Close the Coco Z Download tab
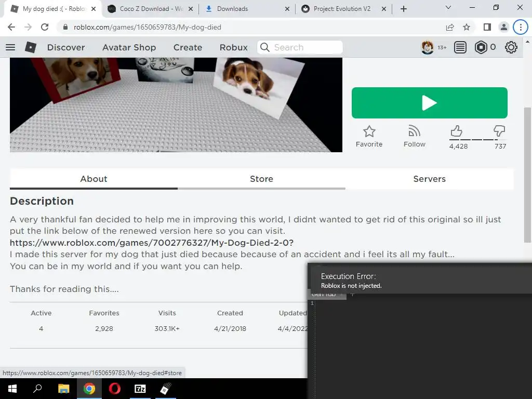Screen dimensions: 532x399 point(191,9)
